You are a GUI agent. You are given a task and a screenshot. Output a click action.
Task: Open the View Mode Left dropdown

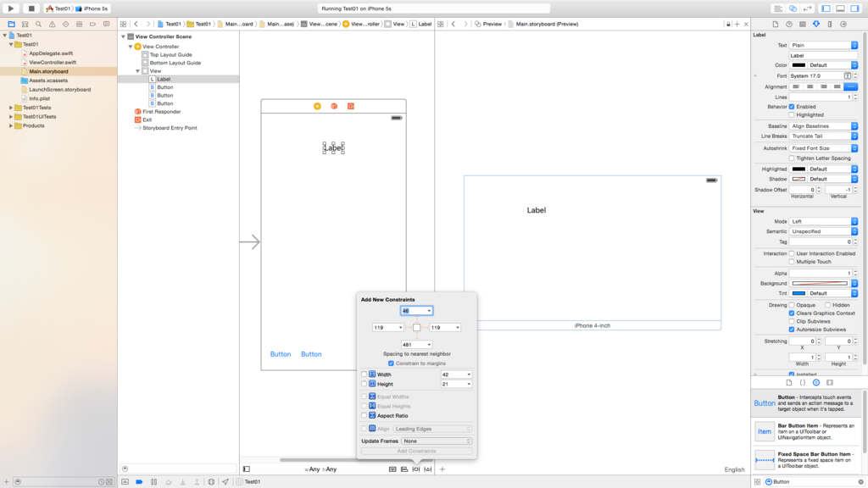[823, 221]
